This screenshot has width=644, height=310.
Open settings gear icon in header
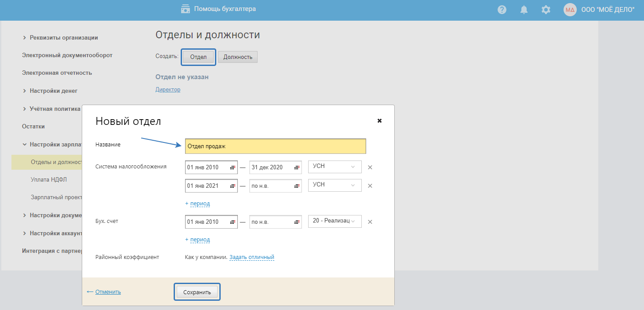pos(546,10)
